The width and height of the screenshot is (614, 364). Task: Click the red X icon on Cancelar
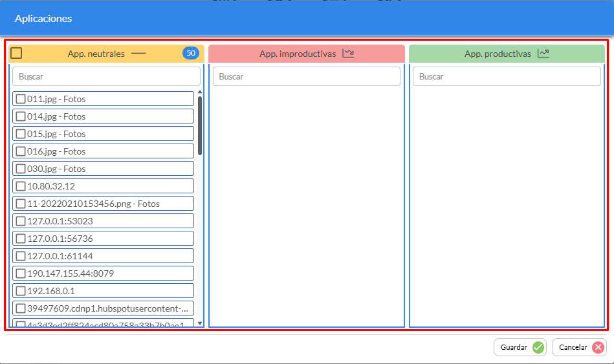pos(598,347)
